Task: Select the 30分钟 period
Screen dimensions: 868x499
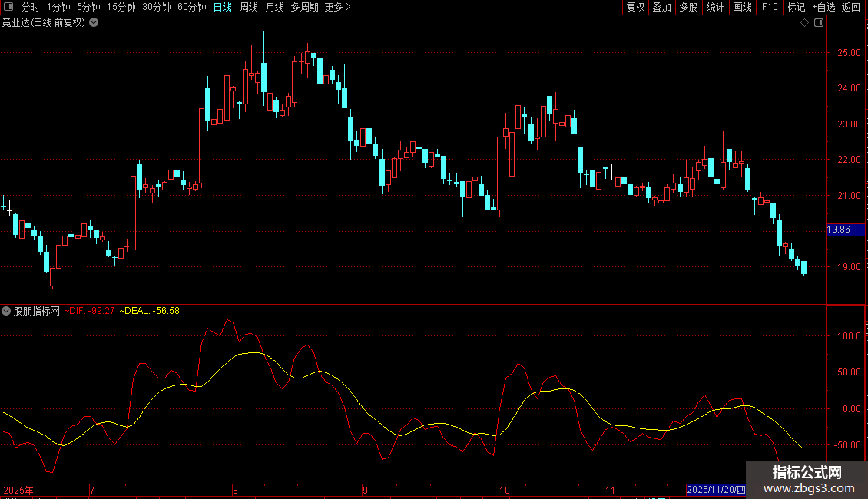Action: 156,7
